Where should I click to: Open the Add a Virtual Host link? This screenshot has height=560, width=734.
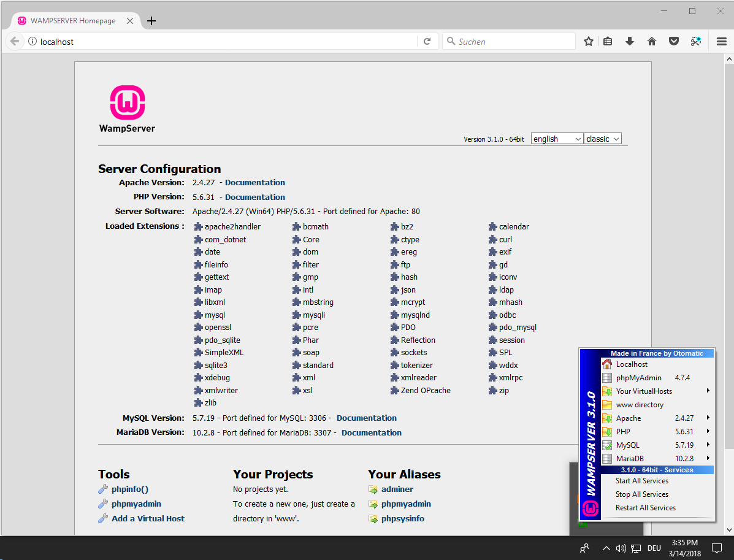coord(148,518)
